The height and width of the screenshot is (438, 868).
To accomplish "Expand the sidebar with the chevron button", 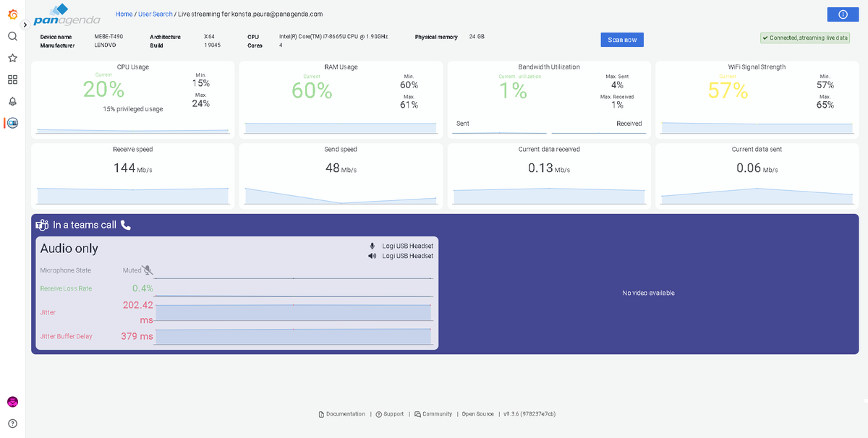I will click(25, 25).
